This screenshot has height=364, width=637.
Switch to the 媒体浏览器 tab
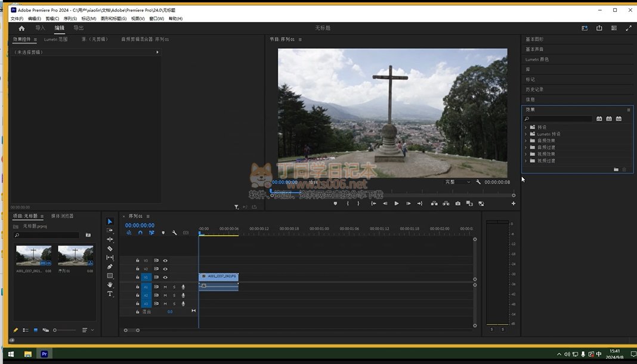coord(62,216)
